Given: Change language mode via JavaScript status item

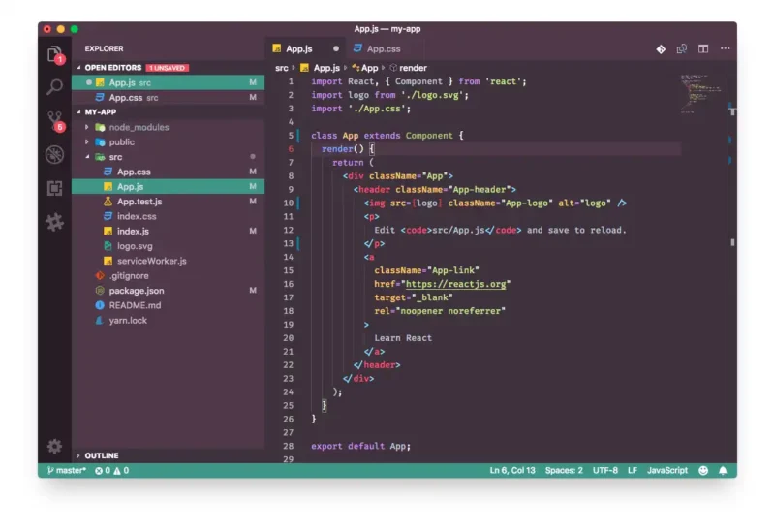Looking at the screenshot, I should (x=667, y=471).
